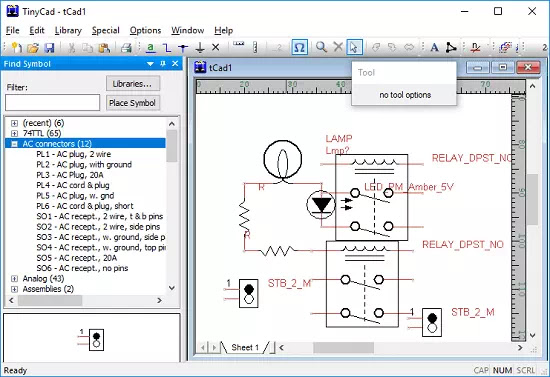Click the Open folder toolbar icon
The image size is (550, 377).
[x=33, y=47]
